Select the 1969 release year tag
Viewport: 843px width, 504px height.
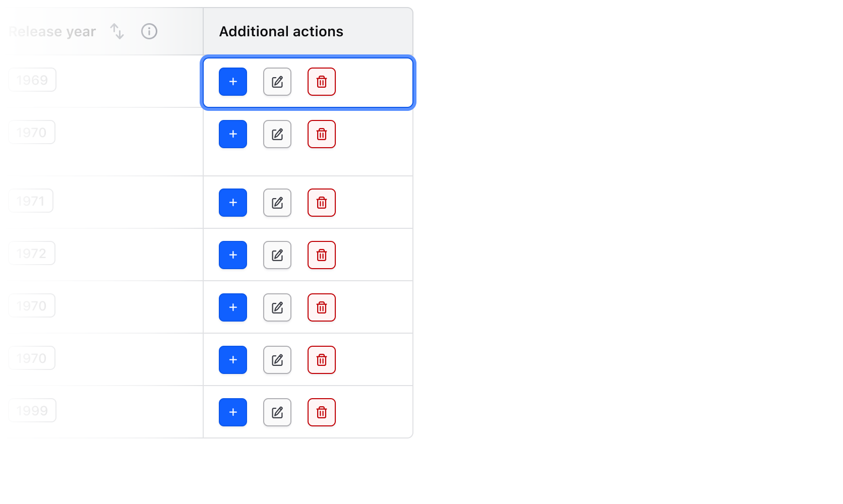point(32,80)
